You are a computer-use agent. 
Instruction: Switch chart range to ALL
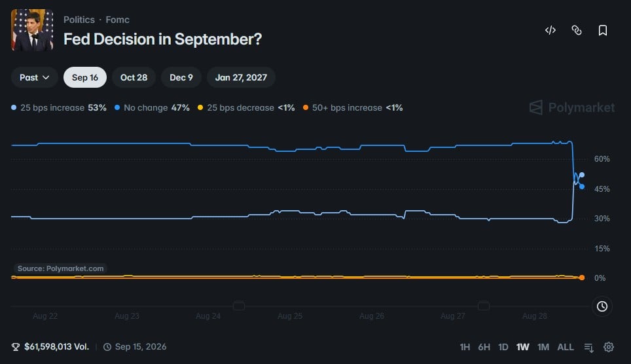[566, 347]
